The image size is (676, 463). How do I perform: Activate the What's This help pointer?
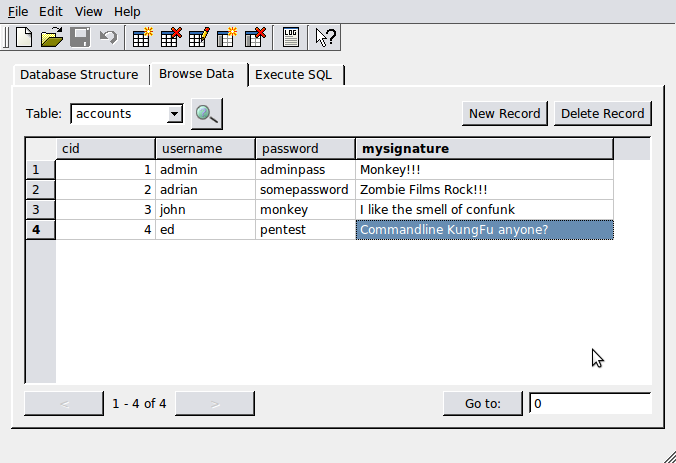[x=326, y=38]
